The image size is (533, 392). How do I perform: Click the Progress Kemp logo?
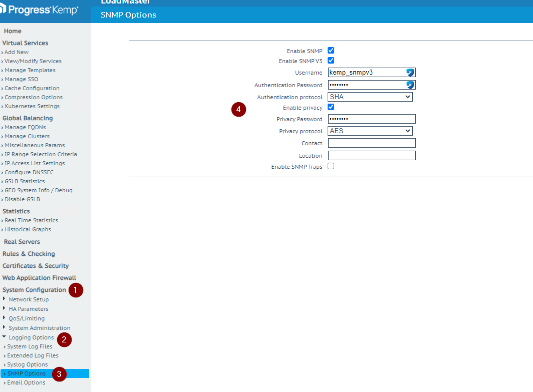(40, 10)
